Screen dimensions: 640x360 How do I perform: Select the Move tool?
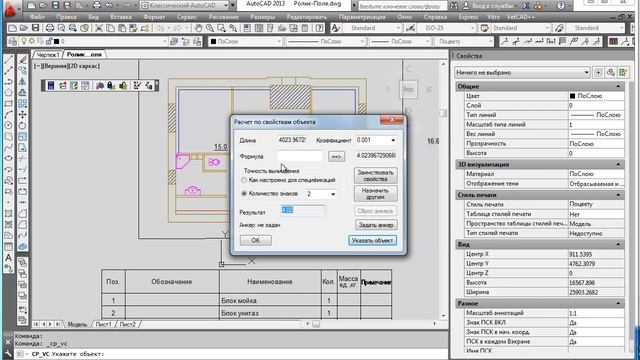point(22,115)
